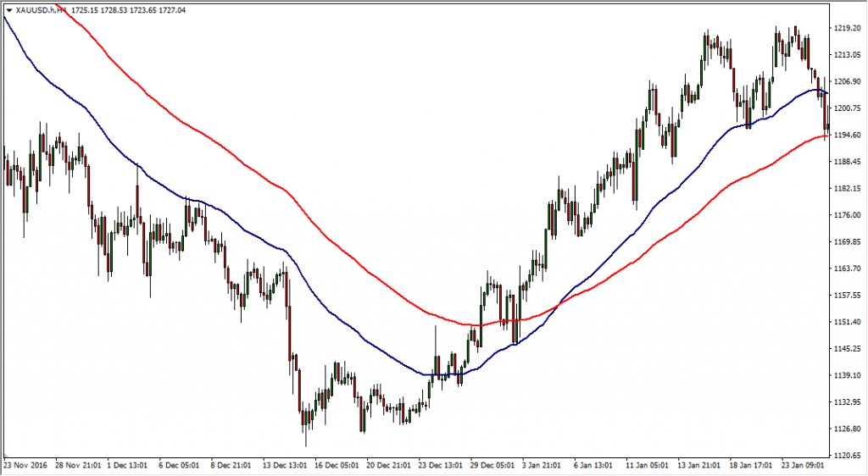Click the last candle at chart's right edge
Viewport: 868px width, 476px height.
(826, 125)
